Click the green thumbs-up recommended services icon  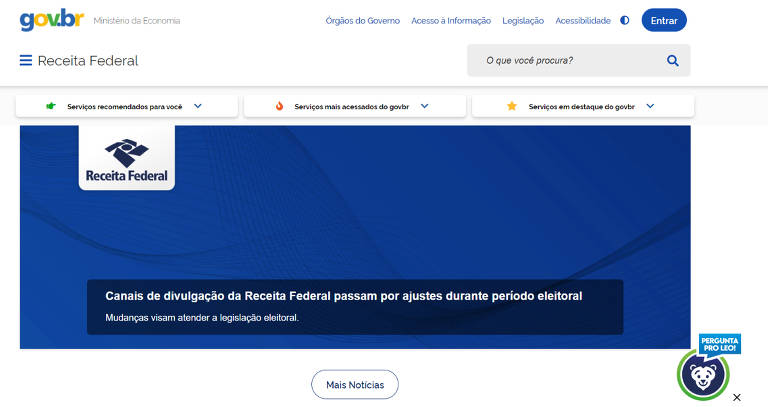pyautogui.click(x=50, y=106)
